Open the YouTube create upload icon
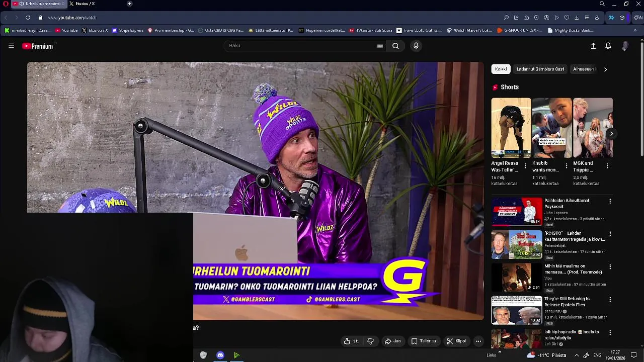 [x=593, y=46]
